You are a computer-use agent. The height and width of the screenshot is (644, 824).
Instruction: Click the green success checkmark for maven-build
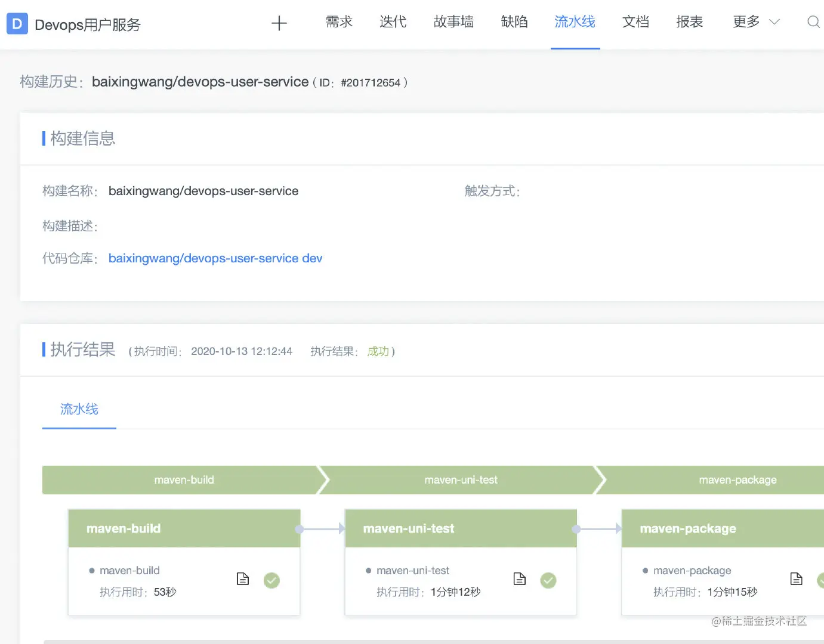coord(271,580)
